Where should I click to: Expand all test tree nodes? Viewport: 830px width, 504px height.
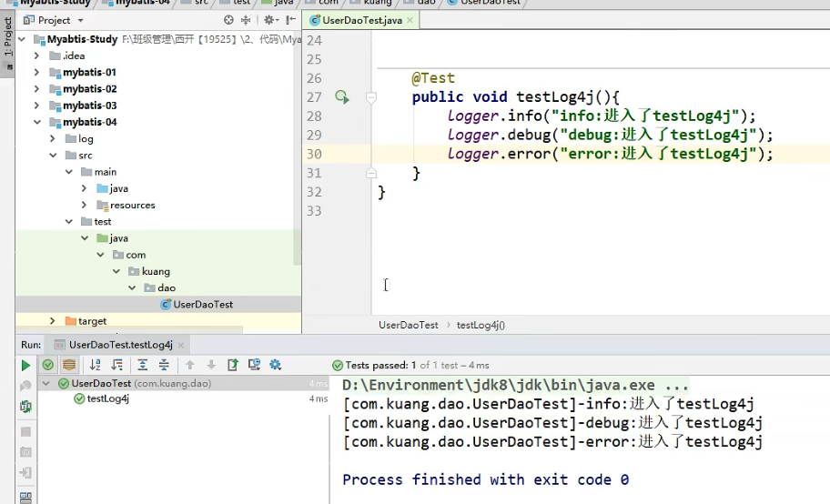point(142,365)
